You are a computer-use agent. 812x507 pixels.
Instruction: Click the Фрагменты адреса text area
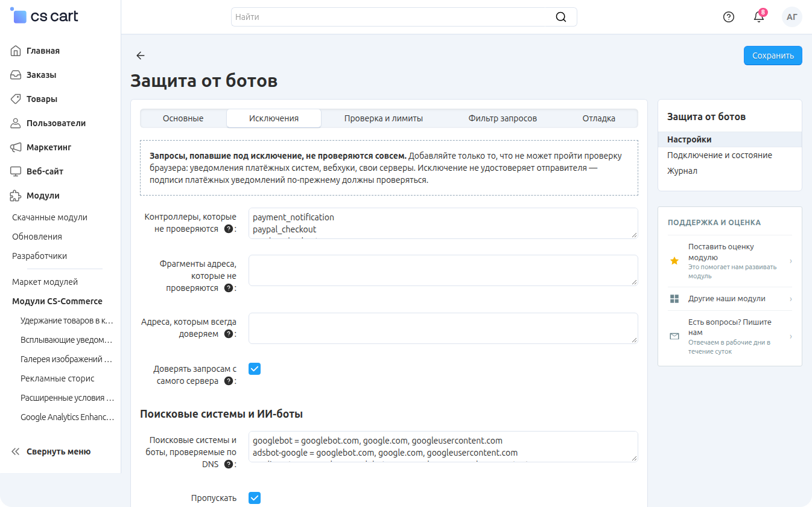click(443, 270)
